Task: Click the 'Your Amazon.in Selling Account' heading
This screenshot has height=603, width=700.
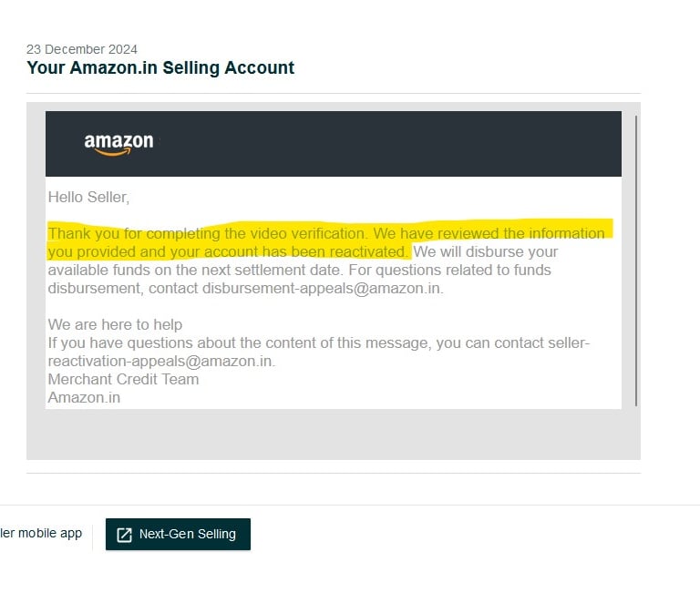Action: pos(160,67)
